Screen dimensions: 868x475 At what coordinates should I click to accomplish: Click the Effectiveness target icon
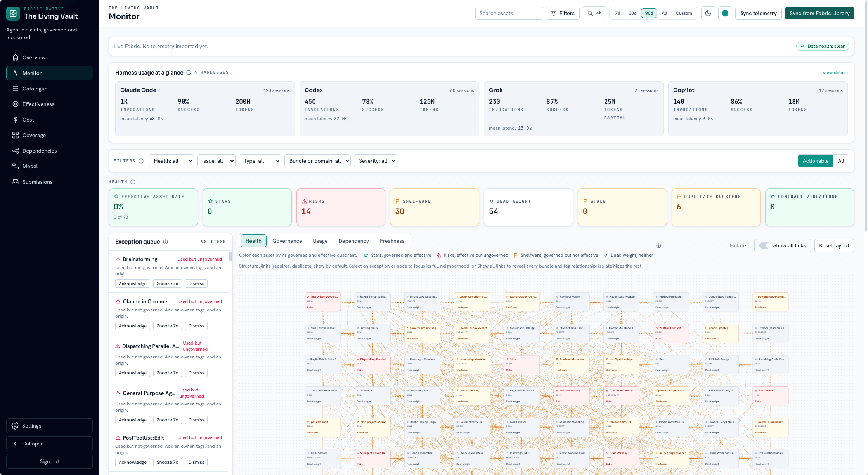(x=16, y=104)
